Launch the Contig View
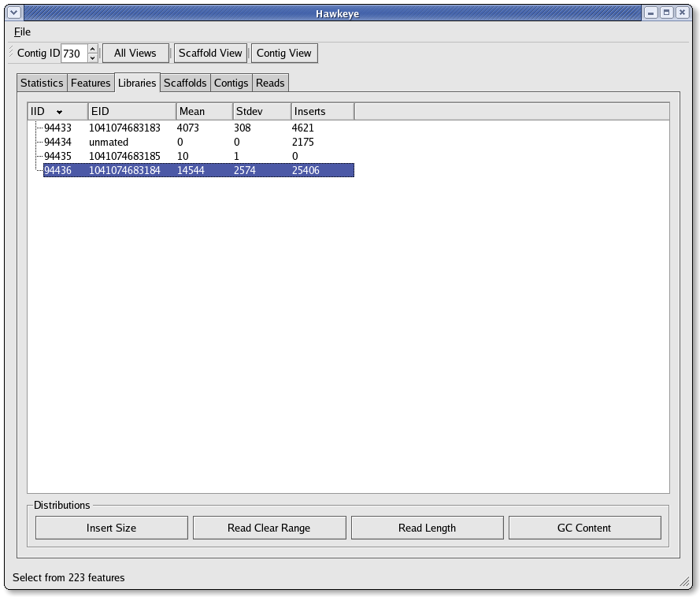 tap(283, 53)
